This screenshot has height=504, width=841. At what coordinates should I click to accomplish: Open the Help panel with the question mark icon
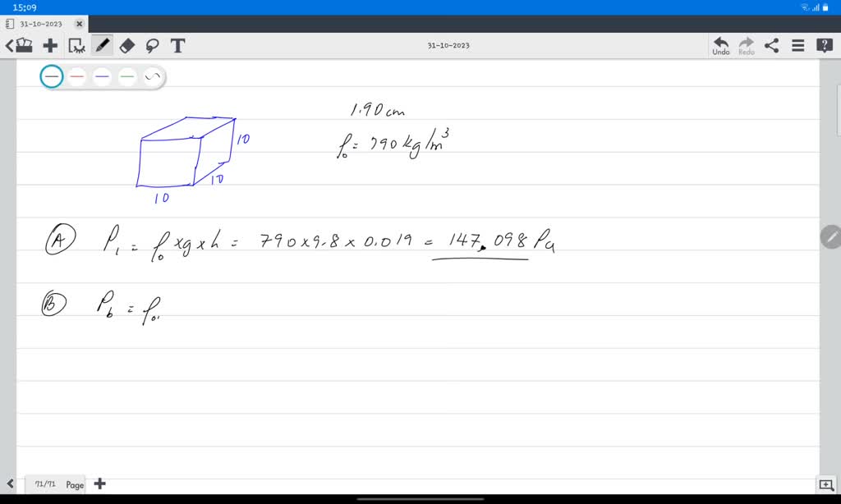pos(824,45)
